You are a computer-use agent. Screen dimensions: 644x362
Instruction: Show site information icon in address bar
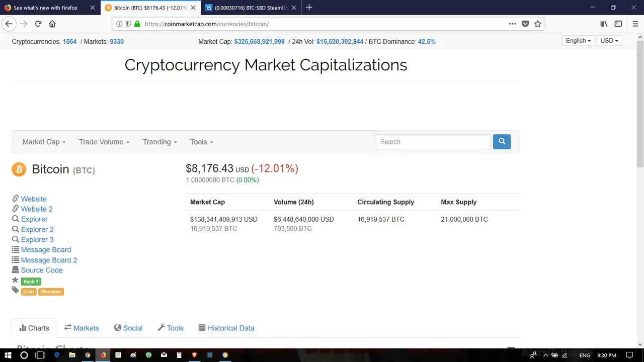(x=119, y=24)
